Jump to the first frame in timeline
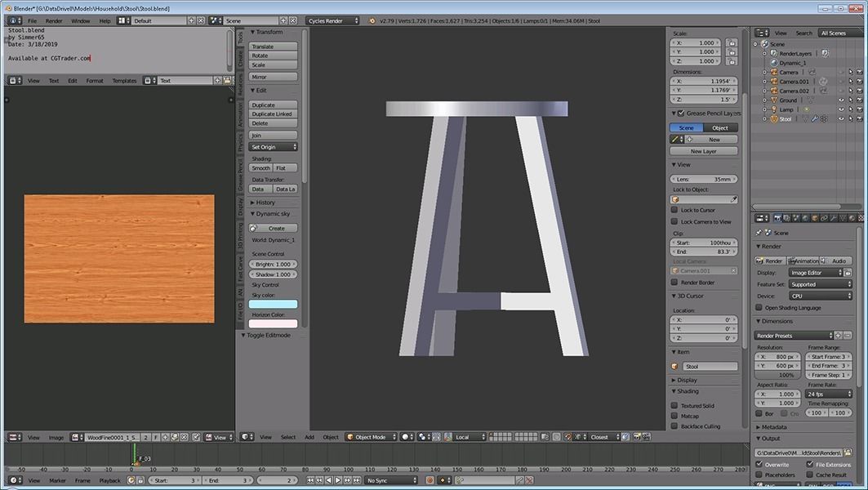 tap(310, 480)
